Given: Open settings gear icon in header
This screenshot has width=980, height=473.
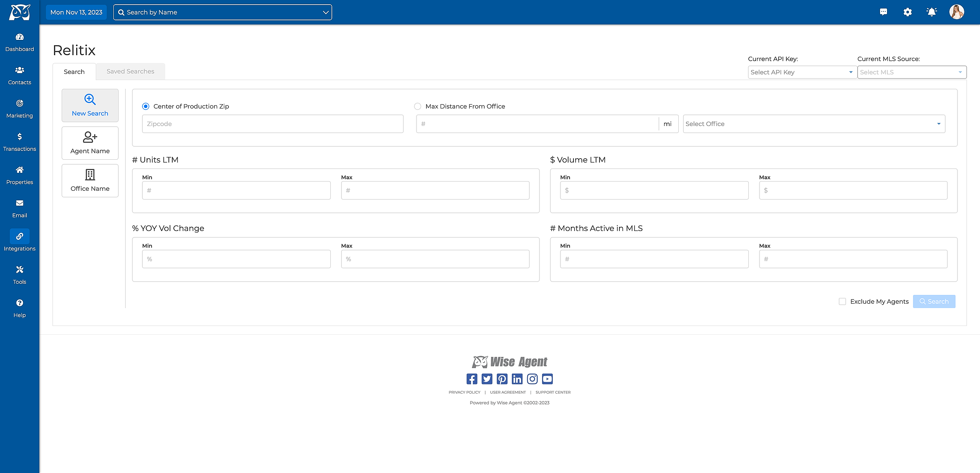Looking at the screenshot, I should coord(908,12).
